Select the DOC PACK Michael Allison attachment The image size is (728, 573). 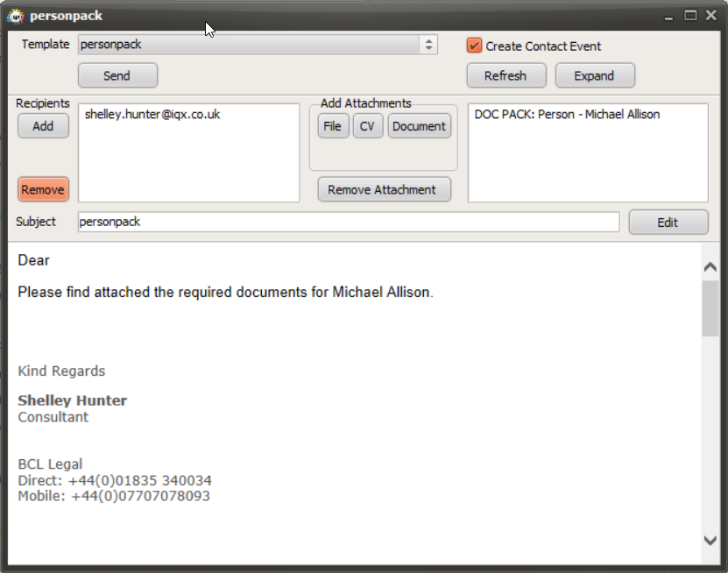[567, 115]
